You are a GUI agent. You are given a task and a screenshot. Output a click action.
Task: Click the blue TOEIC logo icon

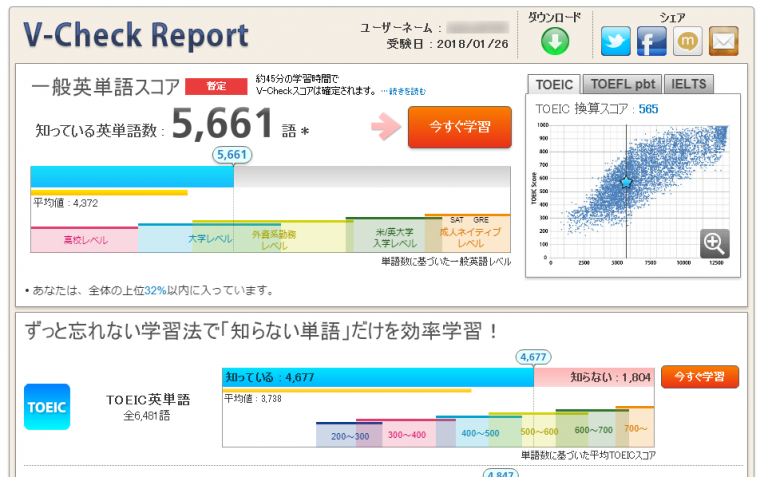click(47, 407)
